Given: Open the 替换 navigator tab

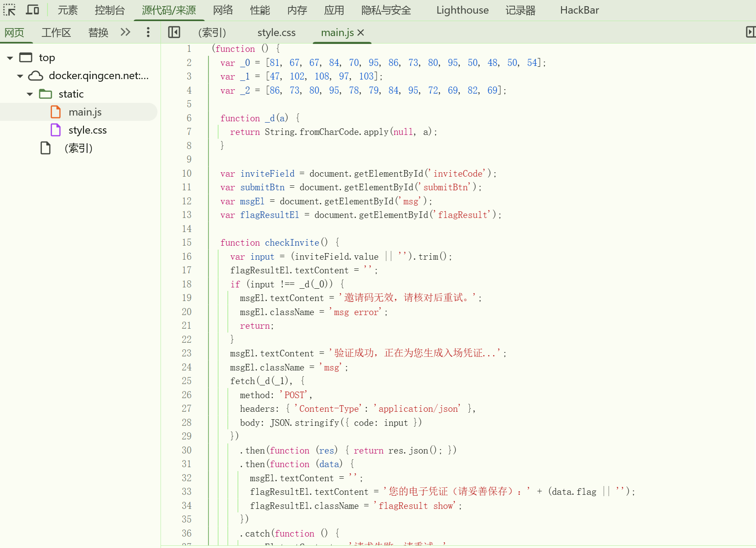Looking at the screenshot, I should [x=98, y=33].
